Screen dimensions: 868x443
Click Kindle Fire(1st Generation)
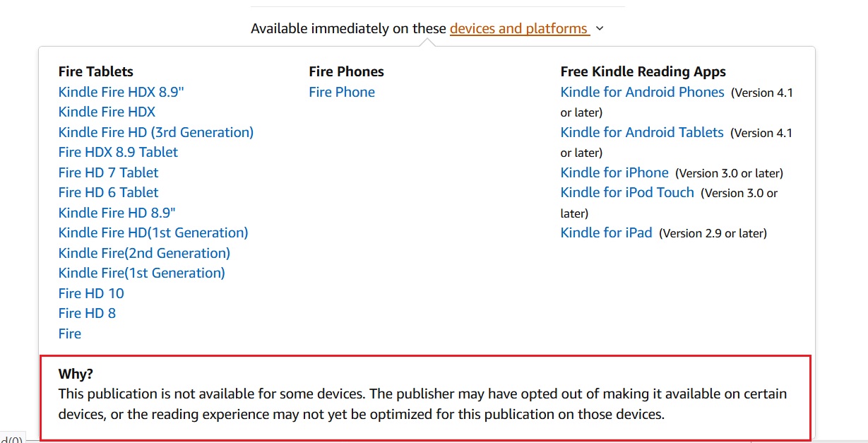coord(141,273)
